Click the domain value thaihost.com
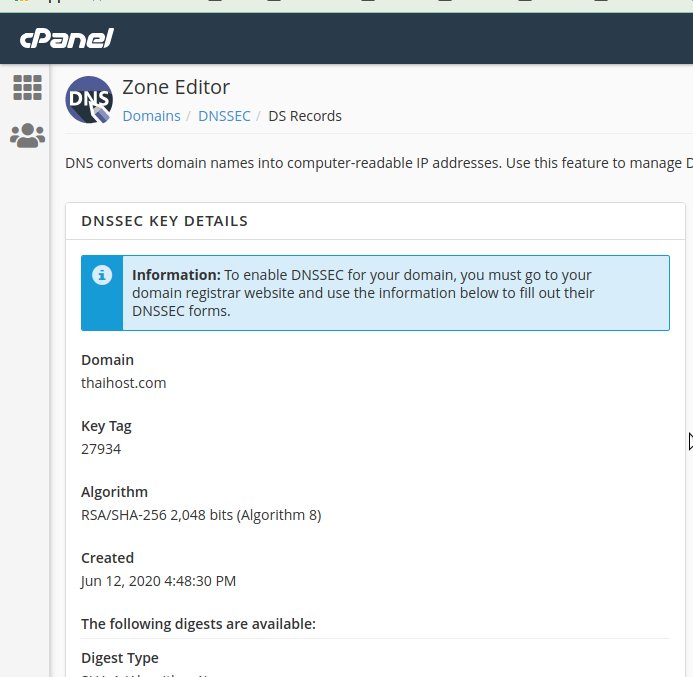The width and height of the screenshot is (693, 677). point(123,383)
